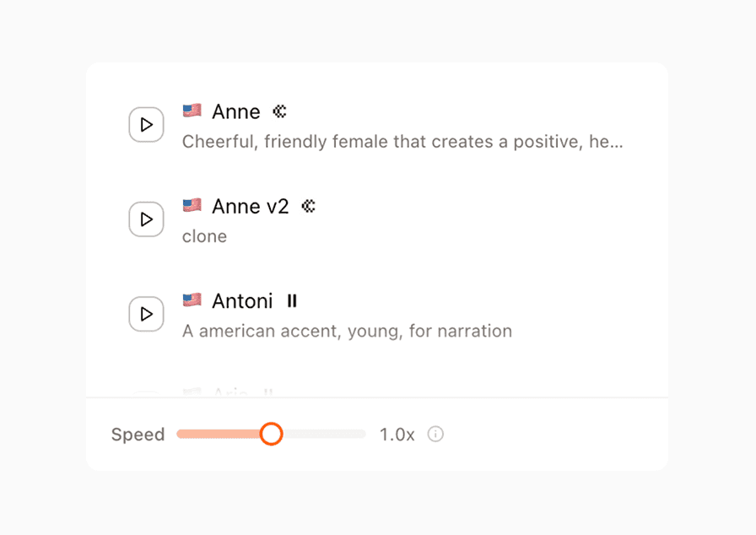Click the badge icon after Anne's name
Viewport: 756px width, 535px height.
279,111
